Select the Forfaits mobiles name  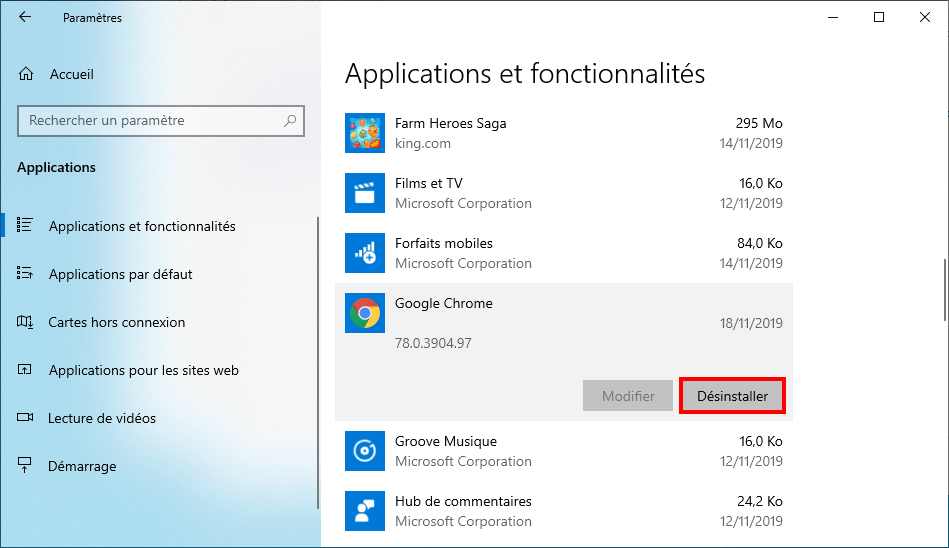pos(444,243)
